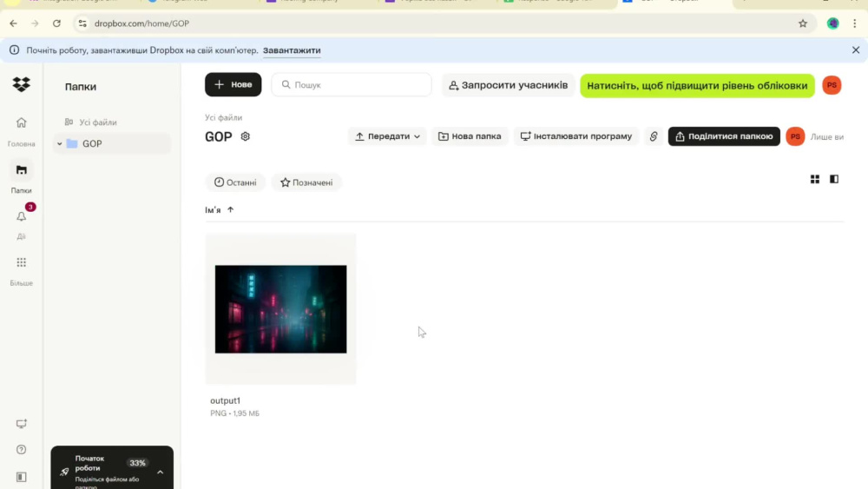Click Лише ви access text
This screenshot has height=489, width=868.
826,136
